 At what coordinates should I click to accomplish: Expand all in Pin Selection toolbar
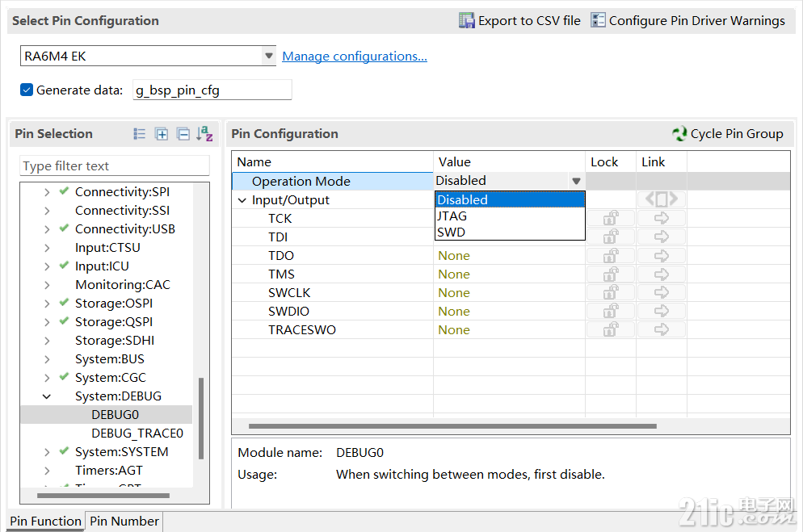[162, 134]
